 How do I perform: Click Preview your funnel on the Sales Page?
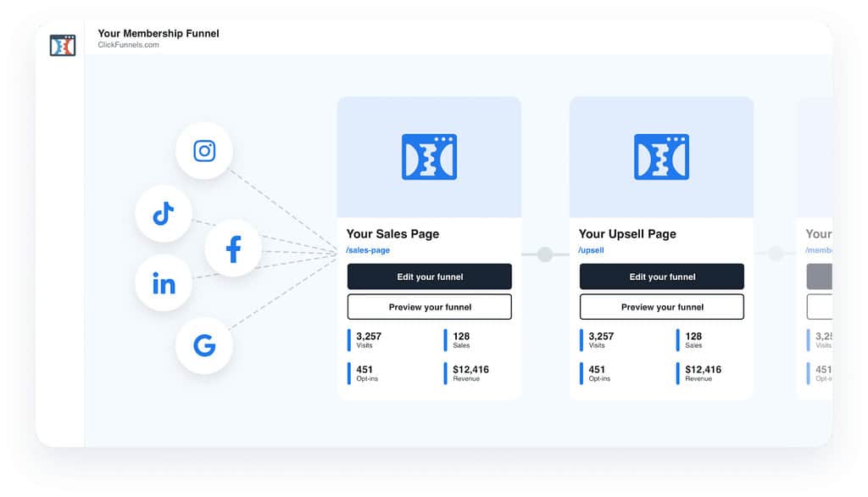429,306
